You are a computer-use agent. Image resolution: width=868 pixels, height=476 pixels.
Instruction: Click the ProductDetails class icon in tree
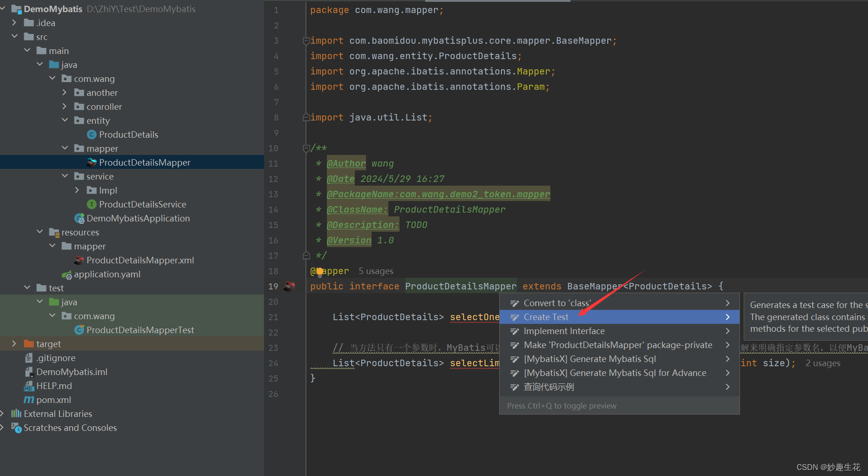click(x=92, y=134)
